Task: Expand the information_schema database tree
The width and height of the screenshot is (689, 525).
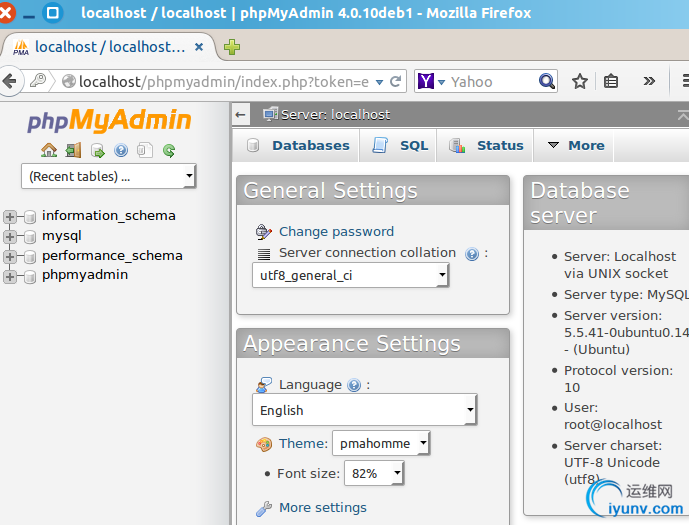Action: click(10, 217)
